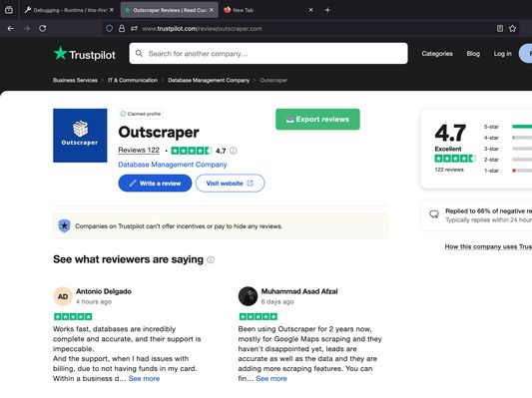532x398 pixels.
Task: Click the Trustpilot logo
Action: click(85, 54)
